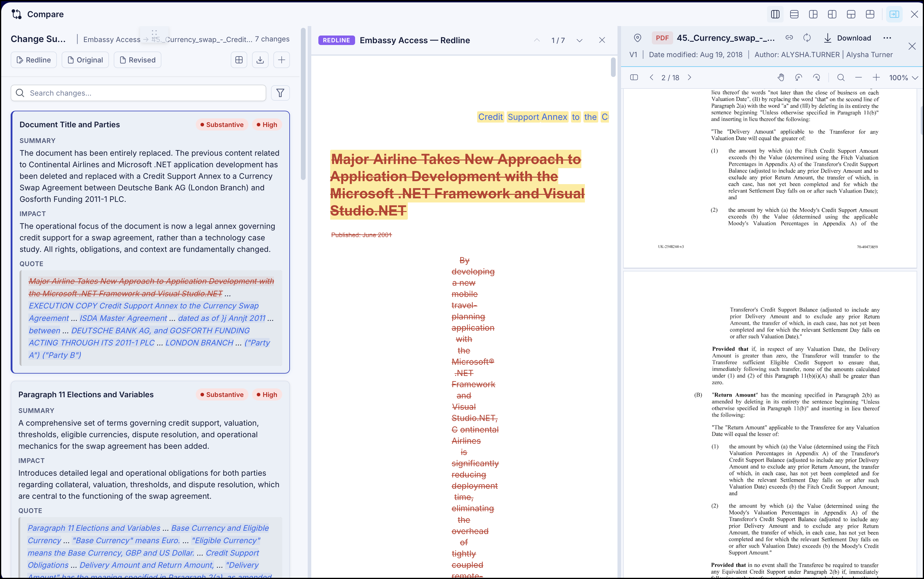Choose the sixth grid layout icon
924x579 pixels.
pyautogui.click(x=870, y=14)
